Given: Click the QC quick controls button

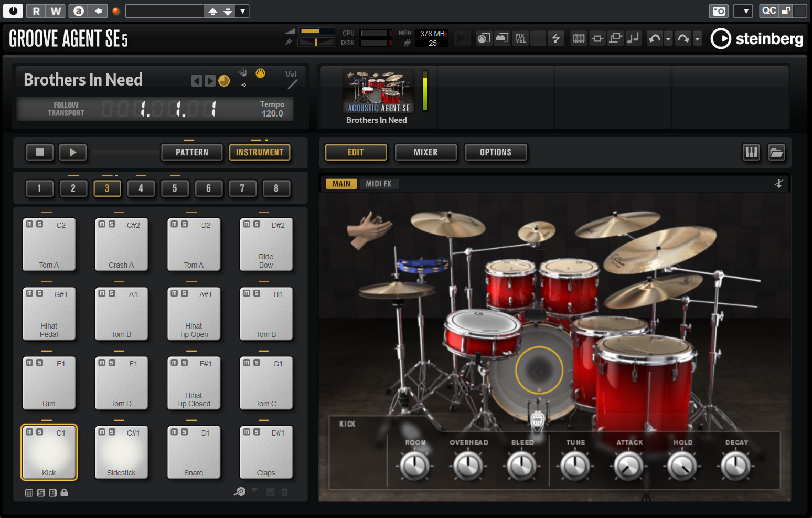Looking at the screenshot, I should point(769,10).
